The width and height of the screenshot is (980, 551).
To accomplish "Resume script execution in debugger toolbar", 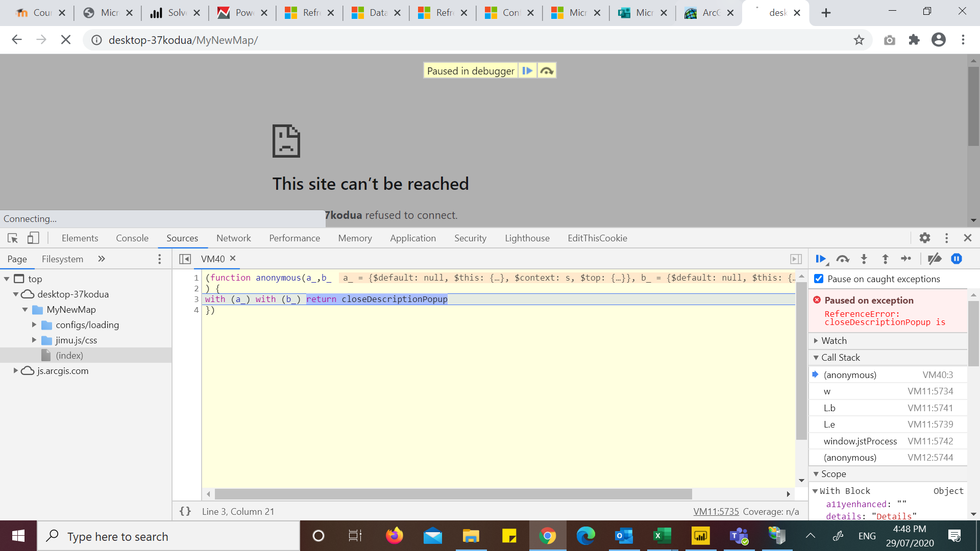I will [820, 259].
